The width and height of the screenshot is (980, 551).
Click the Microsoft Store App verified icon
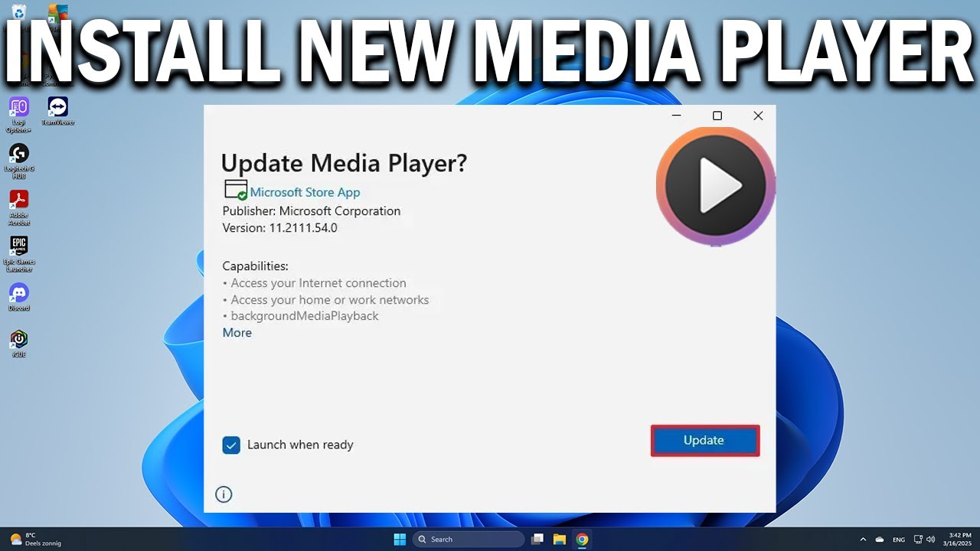click(236, 190)
